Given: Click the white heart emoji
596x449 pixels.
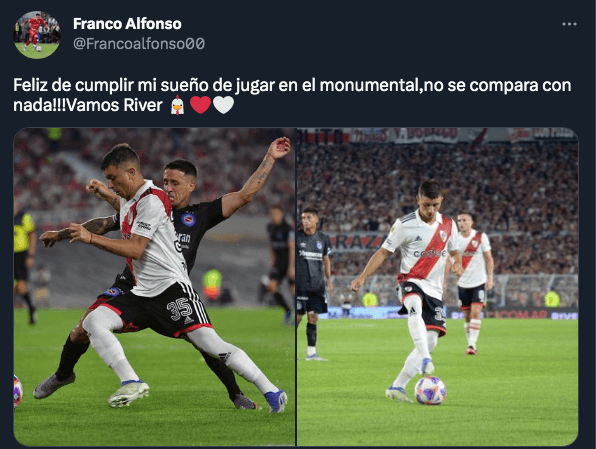Looking at the screenshot, I should [223, 105].
